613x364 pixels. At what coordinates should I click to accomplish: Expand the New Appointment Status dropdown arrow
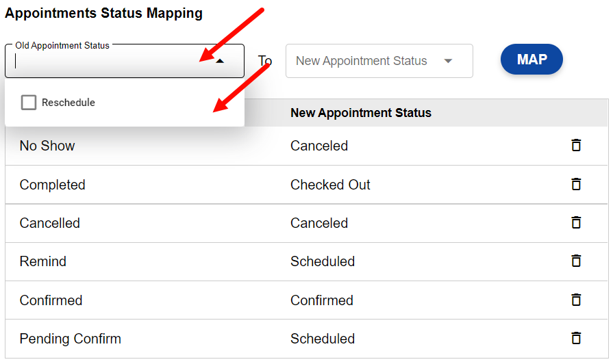click(x=448, y=61)
